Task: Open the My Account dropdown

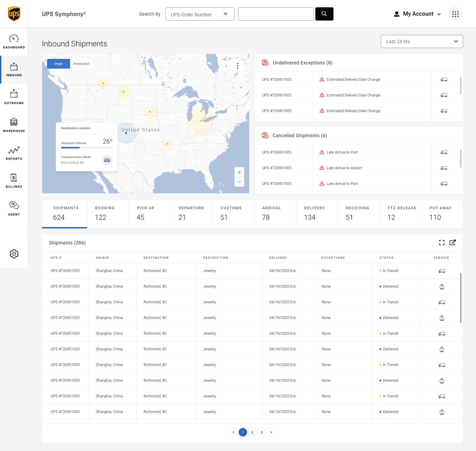Action: 417,14
